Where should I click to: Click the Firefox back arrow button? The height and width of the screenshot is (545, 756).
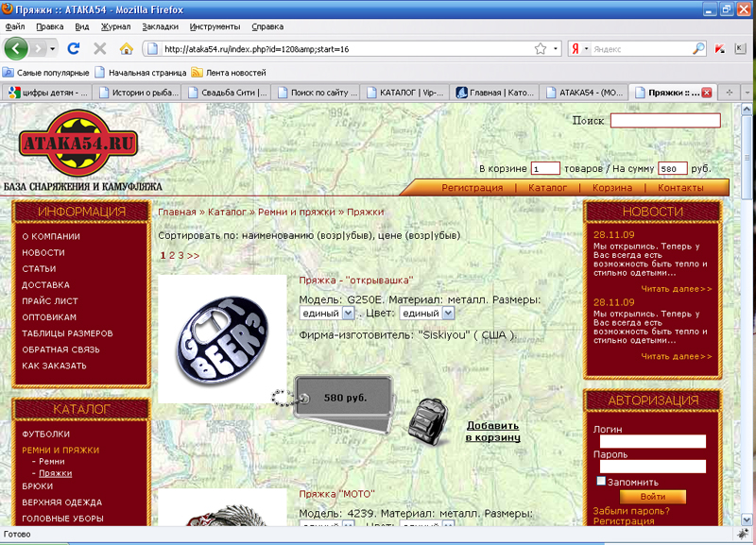[17, 48]
